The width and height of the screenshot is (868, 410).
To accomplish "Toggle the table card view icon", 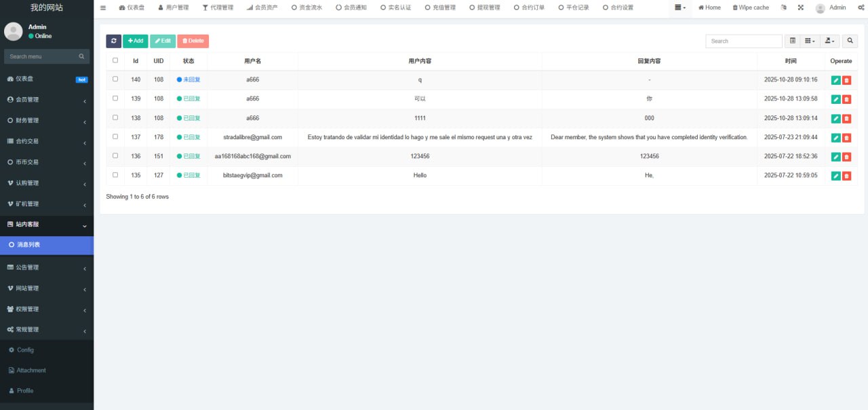I will 792,41.
